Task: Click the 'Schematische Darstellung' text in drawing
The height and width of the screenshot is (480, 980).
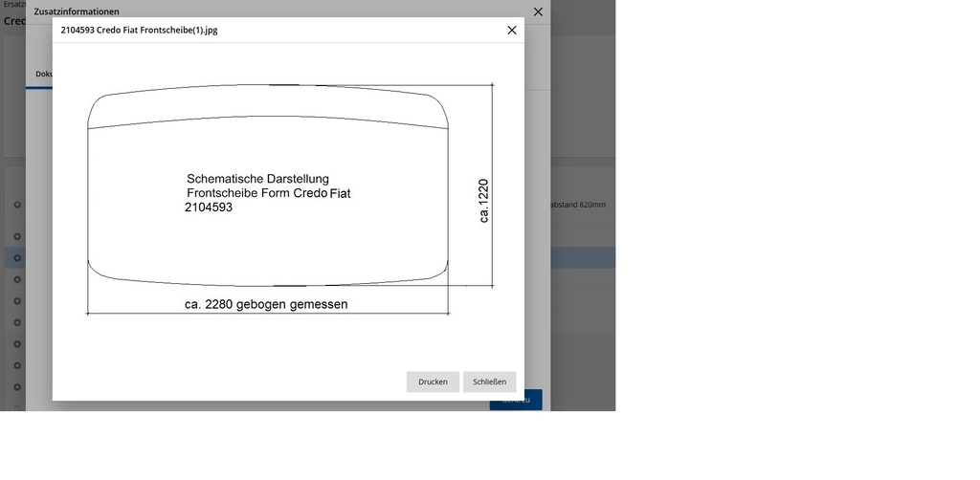Action: [257, 179]
